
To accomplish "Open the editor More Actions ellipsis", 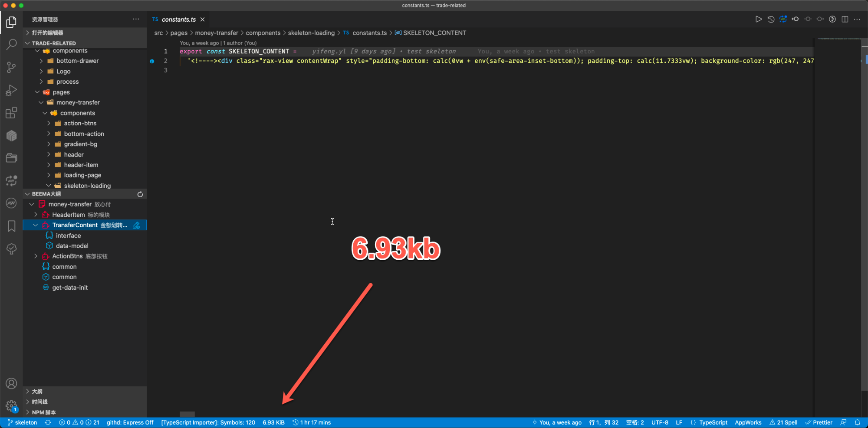I will point(857,19).
